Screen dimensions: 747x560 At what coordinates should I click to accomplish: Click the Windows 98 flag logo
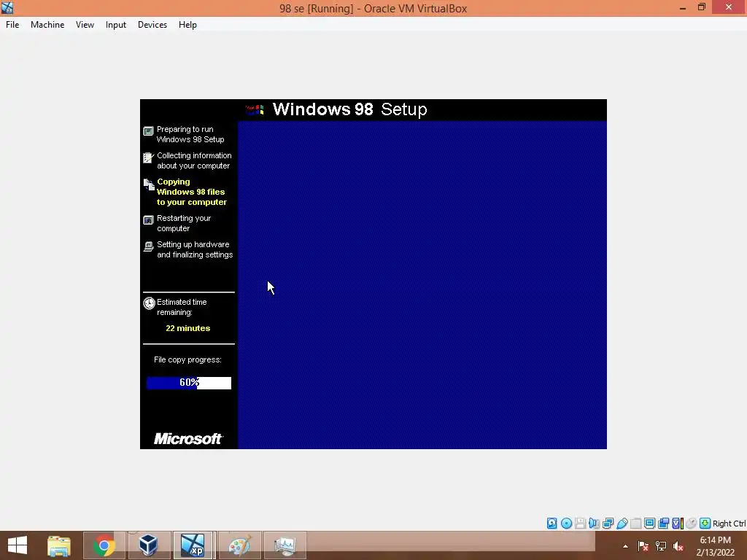pos(255,110)
